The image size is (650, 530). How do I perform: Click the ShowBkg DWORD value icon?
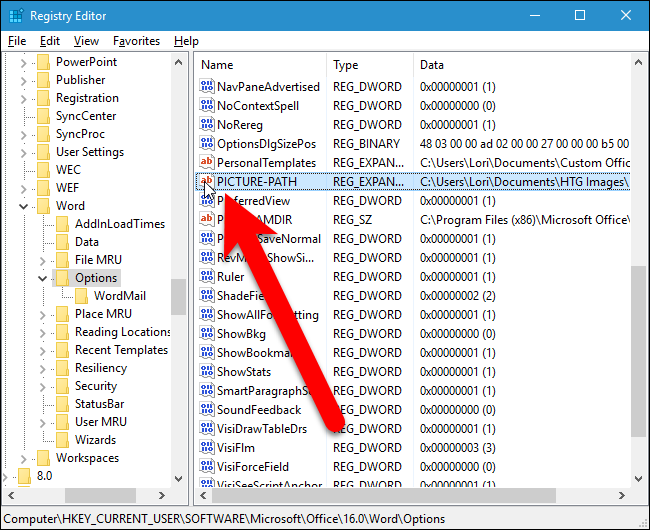[206, 334]
